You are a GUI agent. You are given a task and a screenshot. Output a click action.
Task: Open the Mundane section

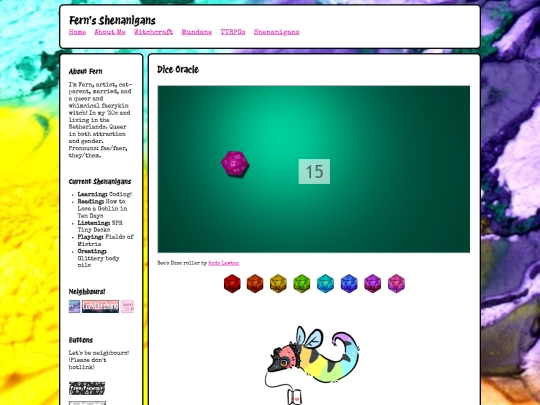click(197, 32)
